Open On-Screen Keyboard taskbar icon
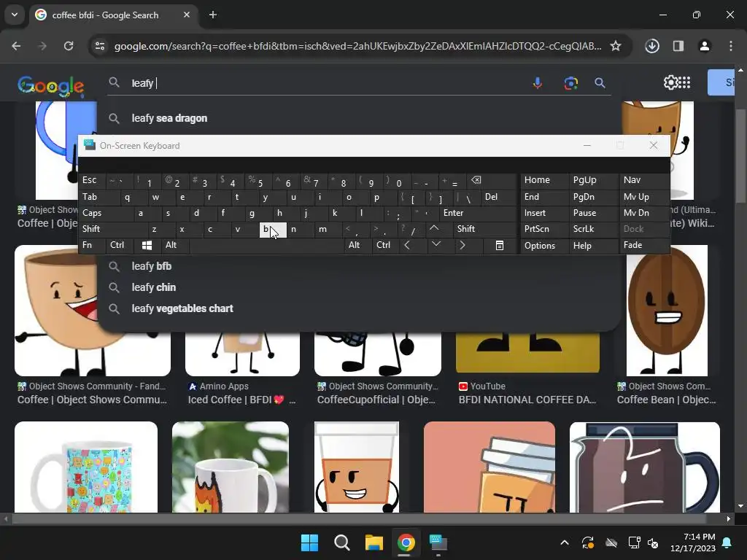 [438, 542]
